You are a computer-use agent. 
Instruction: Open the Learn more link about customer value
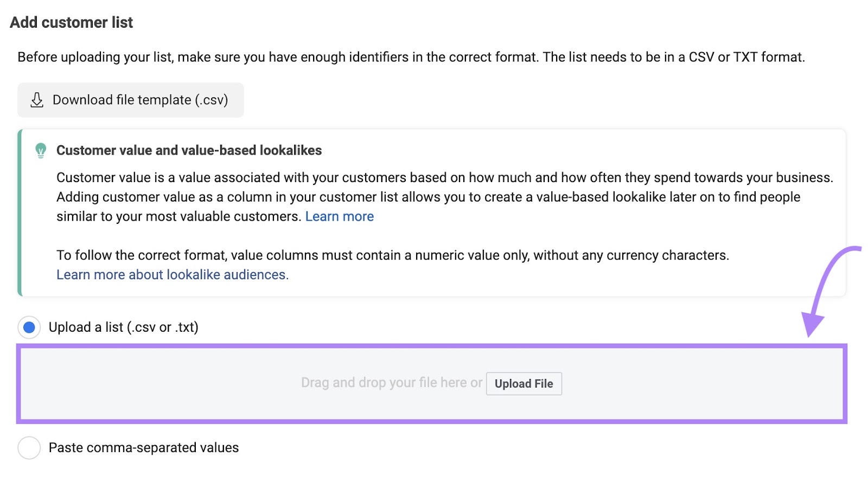pos(339,216)
